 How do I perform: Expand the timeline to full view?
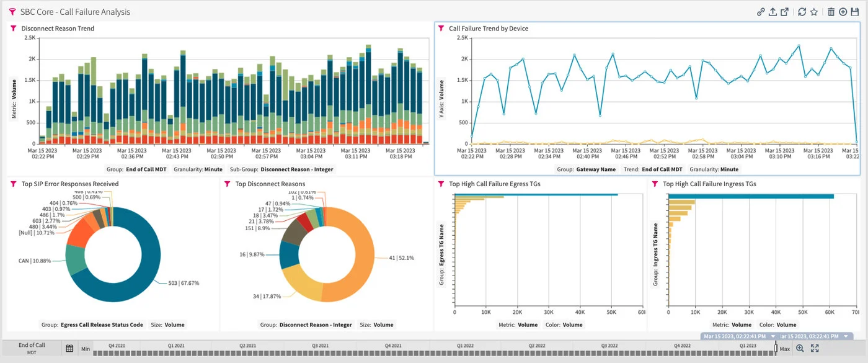815,349
